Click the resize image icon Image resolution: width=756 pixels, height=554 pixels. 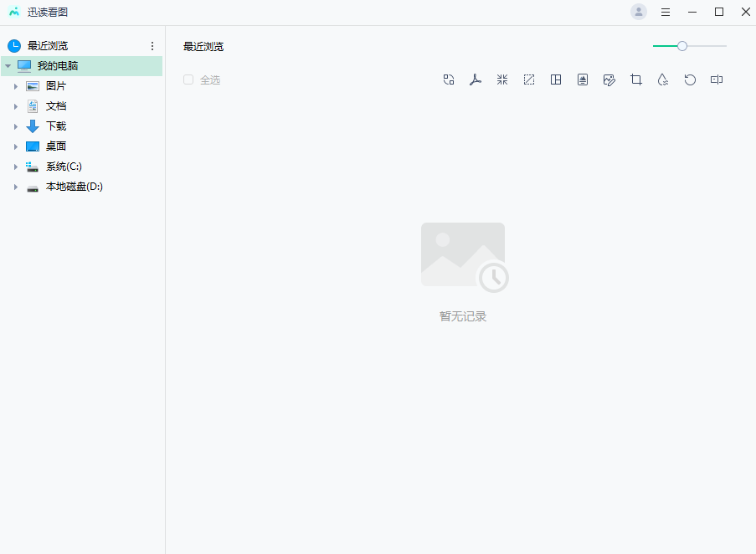tap(529, 80)
